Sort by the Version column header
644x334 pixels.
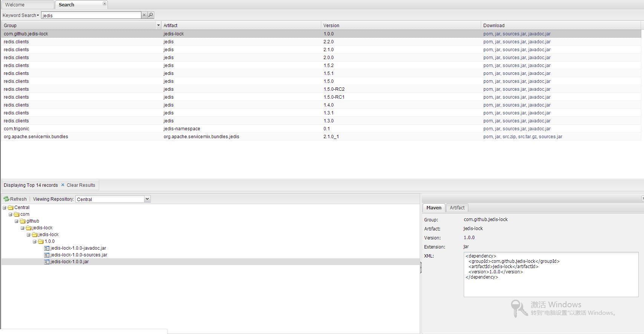point(401,25)
